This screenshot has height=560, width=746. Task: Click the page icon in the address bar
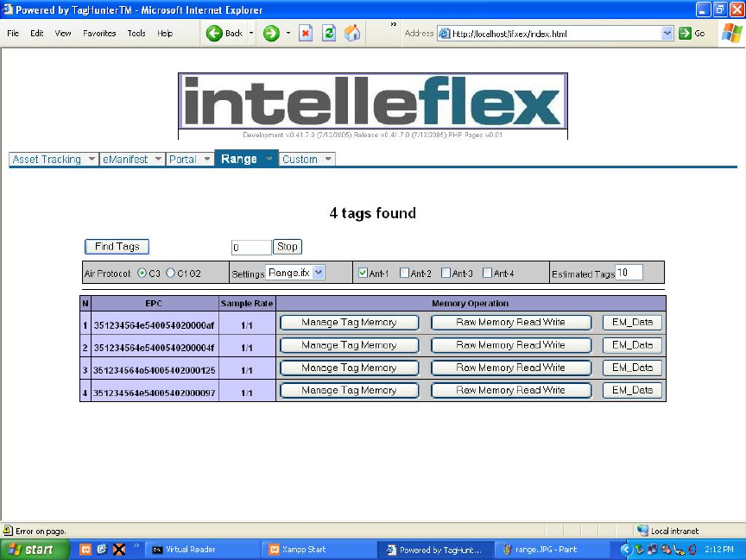(445, 34)
